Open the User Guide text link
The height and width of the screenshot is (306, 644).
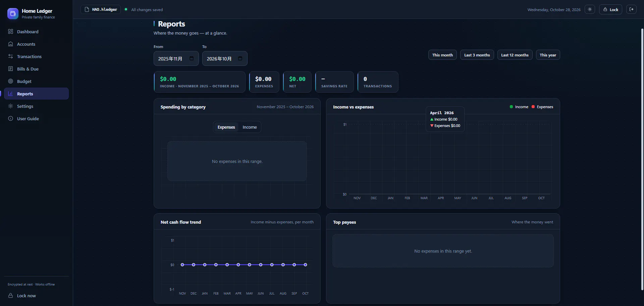click(28, 119)
